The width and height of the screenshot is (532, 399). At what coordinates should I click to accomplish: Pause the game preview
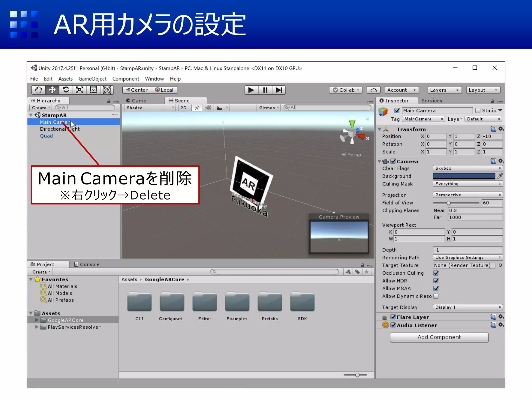click(265, 90)
